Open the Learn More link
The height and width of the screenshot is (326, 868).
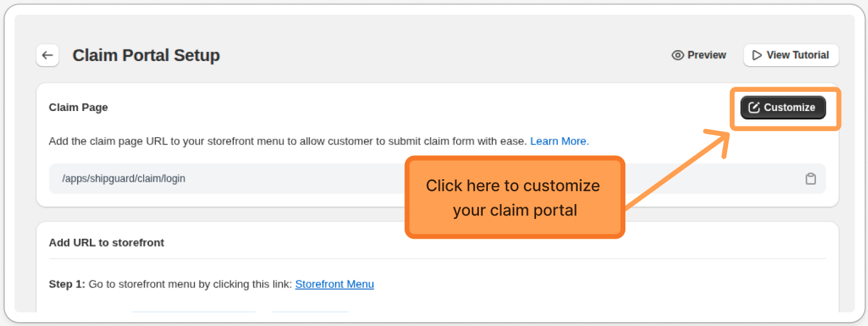(x=559, y=141)
